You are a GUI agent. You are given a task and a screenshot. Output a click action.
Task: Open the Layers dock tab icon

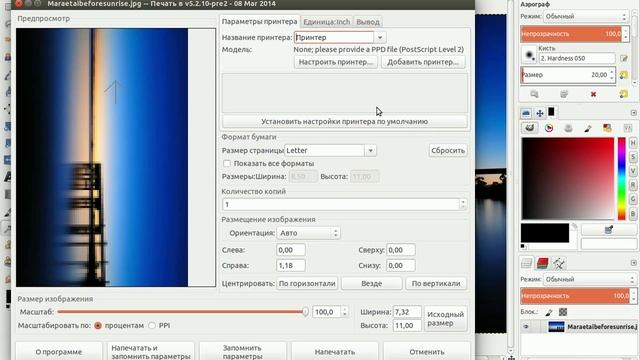click(527, 263)
